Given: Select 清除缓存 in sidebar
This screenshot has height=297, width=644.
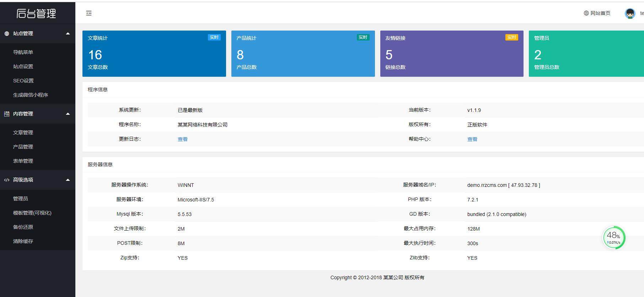Looking at the screenshot, I should click(23, 241).
